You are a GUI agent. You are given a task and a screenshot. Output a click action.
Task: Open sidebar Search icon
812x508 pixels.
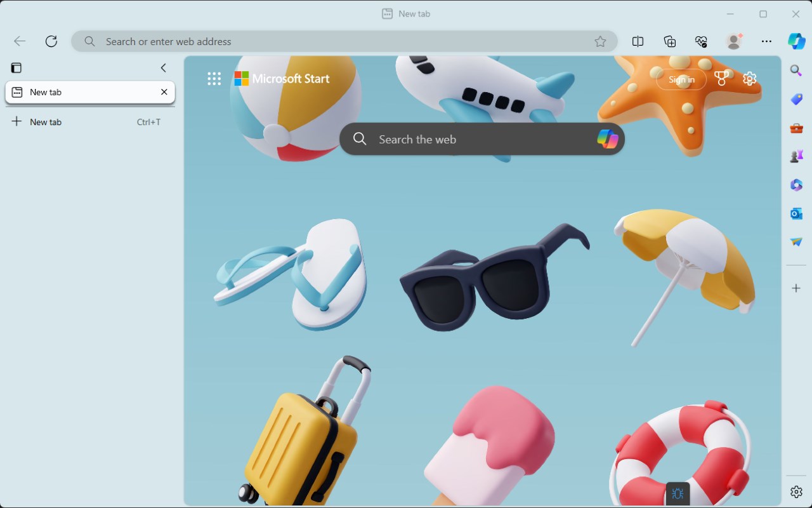pos(796,70)
